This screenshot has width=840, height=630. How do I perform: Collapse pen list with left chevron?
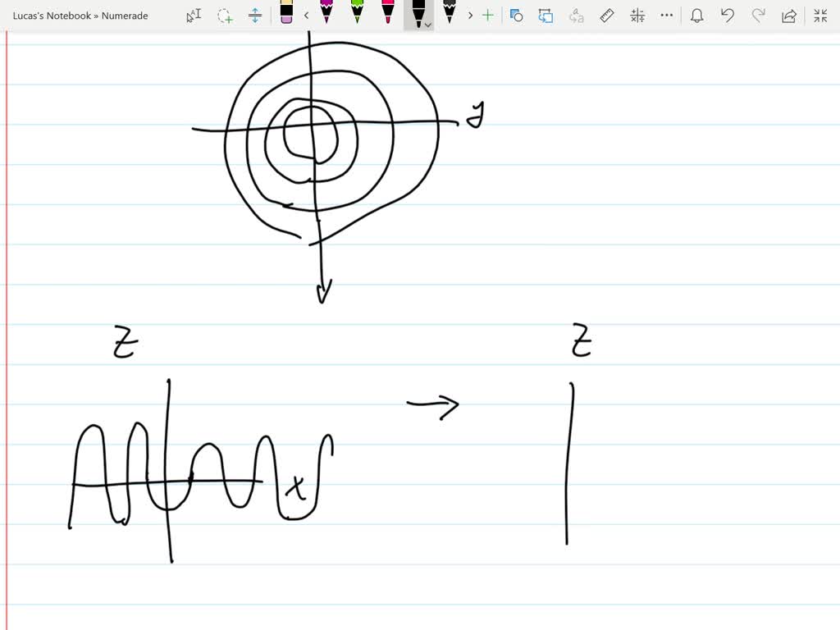(x=306, y=15)
